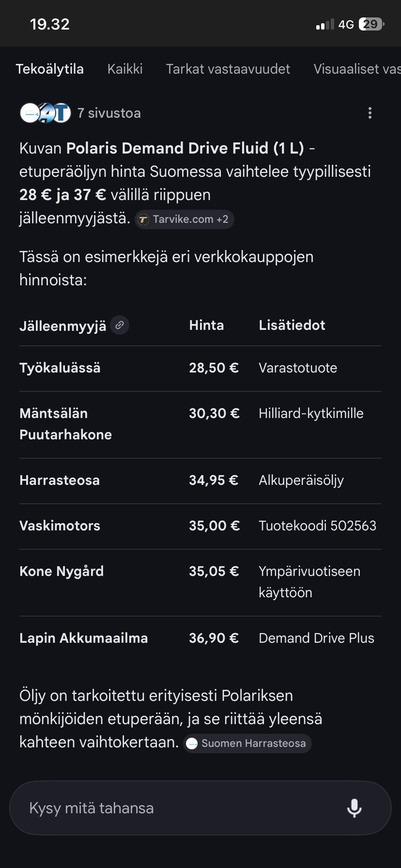Open the Tekoälytila tab

pyautogui.click(x=49, y=69)
